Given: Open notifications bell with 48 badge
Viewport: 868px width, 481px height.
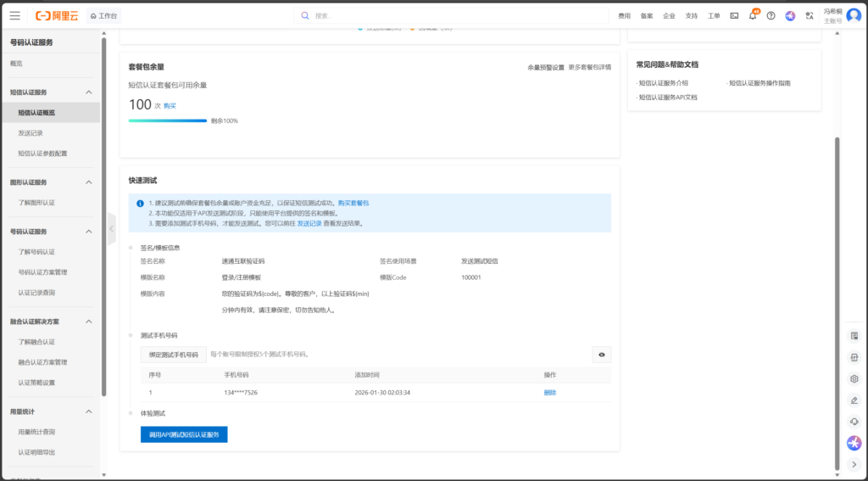Looking at the screenshot, I should (752, 15).
